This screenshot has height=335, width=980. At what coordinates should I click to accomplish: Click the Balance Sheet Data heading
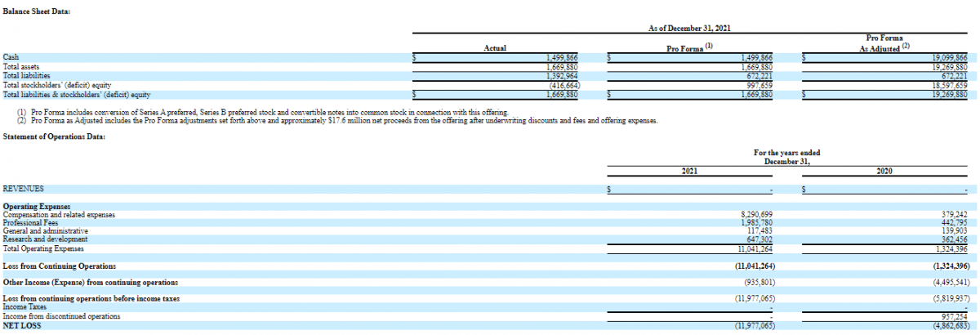[x=36, y=13]
